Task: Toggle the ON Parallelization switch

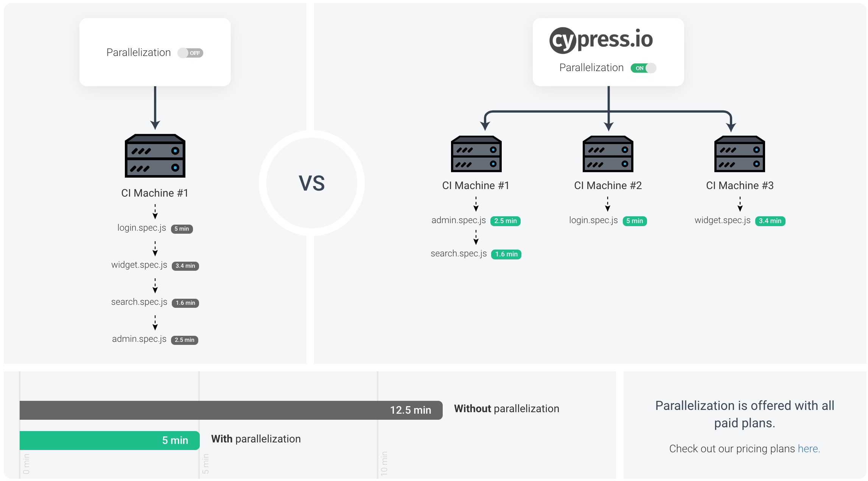Action: pos(643,68)
